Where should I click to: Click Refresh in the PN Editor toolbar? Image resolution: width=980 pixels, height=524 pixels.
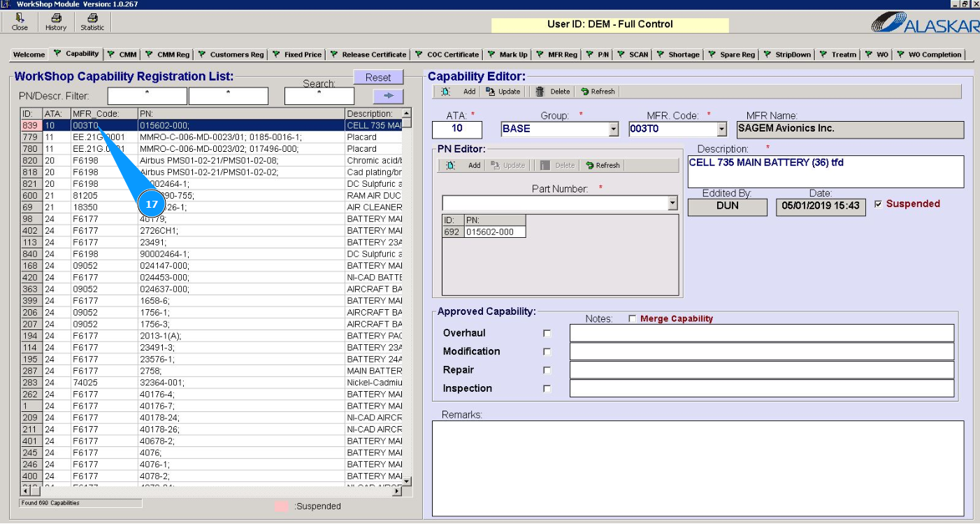point(603,166)
